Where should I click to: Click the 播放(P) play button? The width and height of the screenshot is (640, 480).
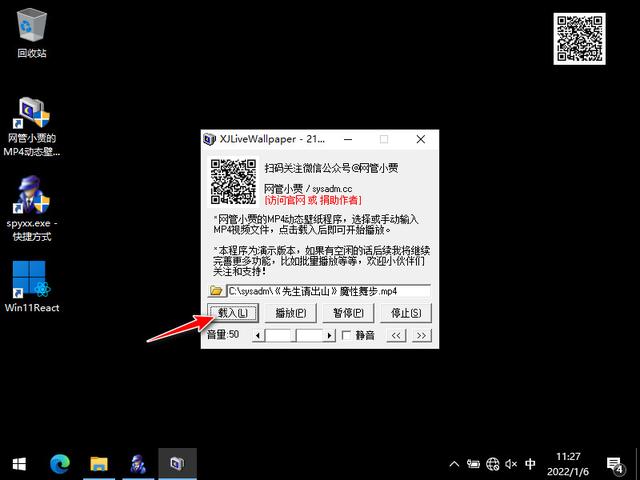(x=291, y=313)
